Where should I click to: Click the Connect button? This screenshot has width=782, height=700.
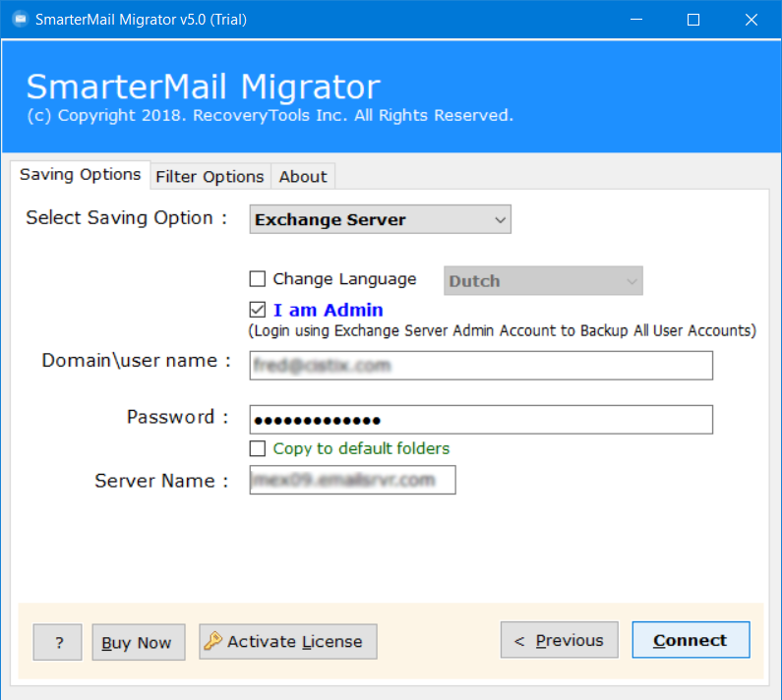pos(691,640)
